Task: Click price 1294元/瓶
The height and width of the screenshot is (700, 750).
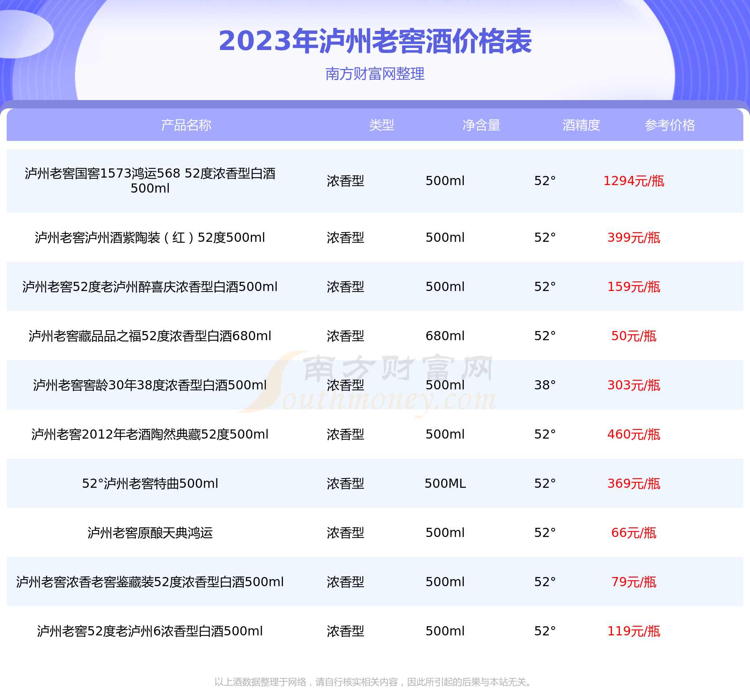Action: (x=634, y=181)
